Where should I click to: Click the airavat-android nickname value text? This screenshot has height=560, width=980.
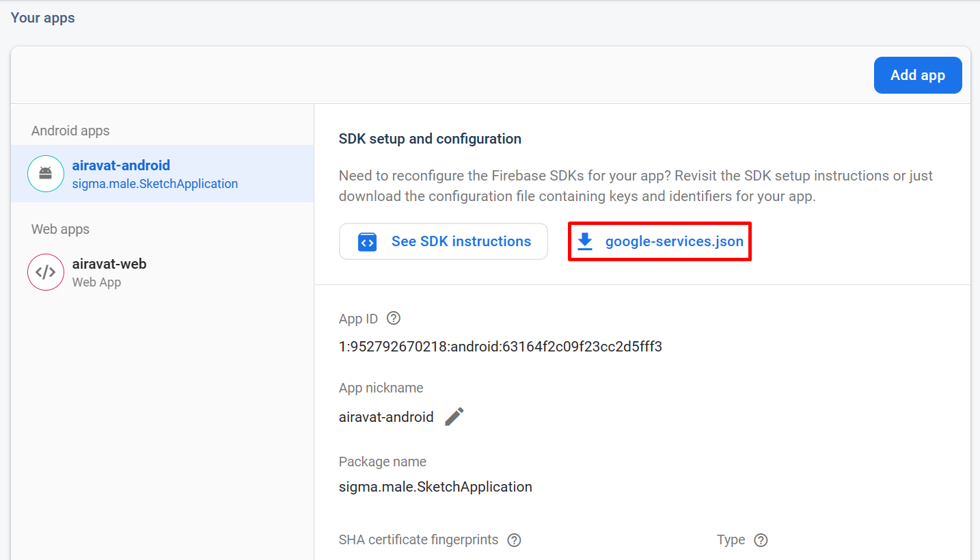pyautogui.click(x=386, y=417)
